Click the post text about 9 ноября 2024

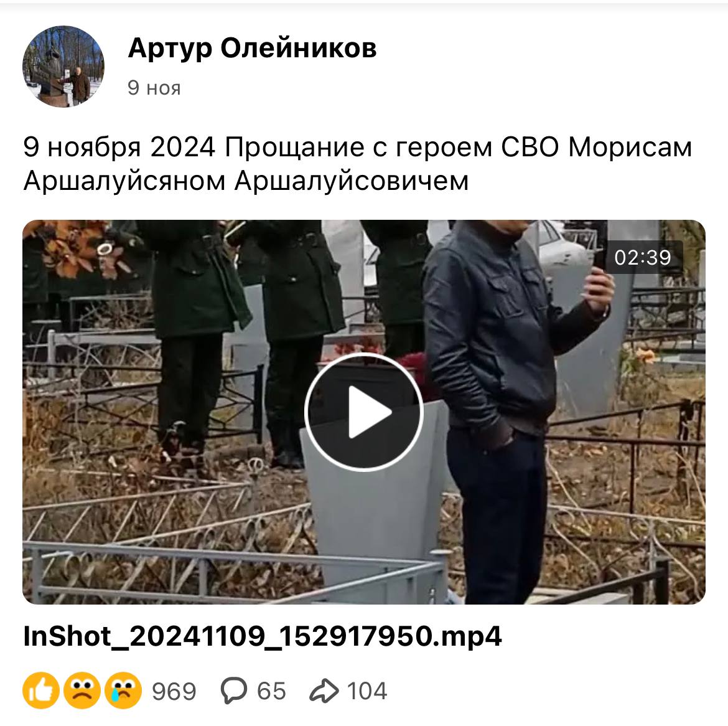point(358,164)
